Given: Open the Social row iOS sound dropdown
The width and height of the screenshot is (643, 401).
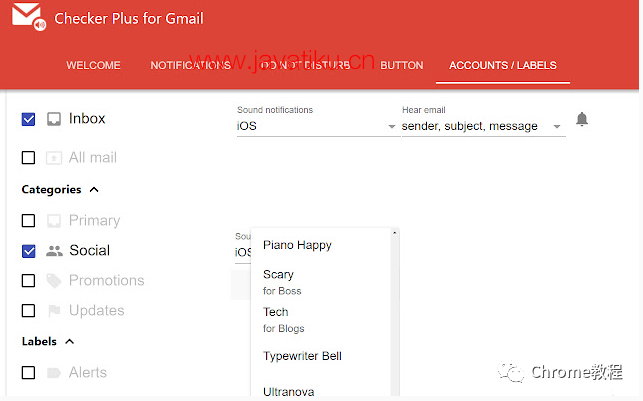Looking at the screenshot, I should point(243,252).
